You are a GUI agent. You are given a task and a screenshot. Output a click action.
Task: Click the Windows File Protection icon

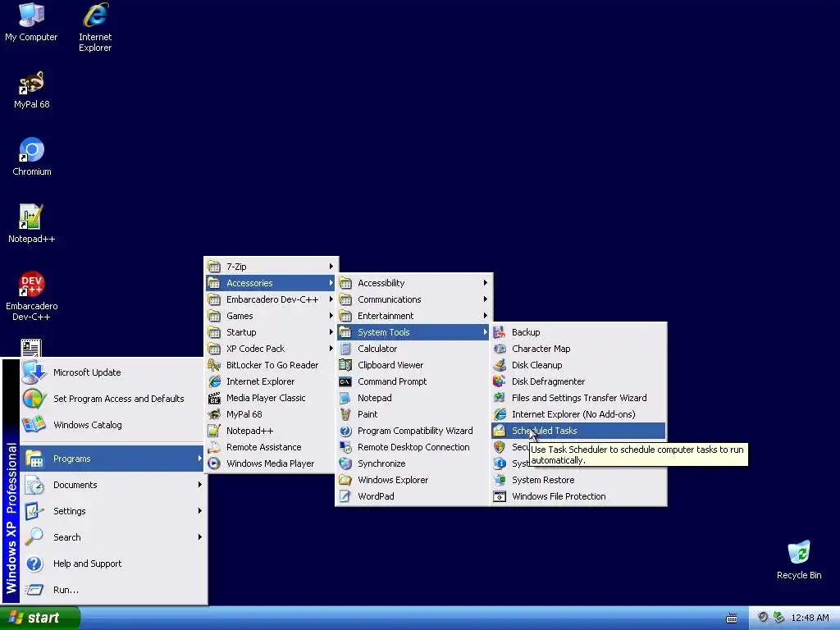click(x=500, y=496)
